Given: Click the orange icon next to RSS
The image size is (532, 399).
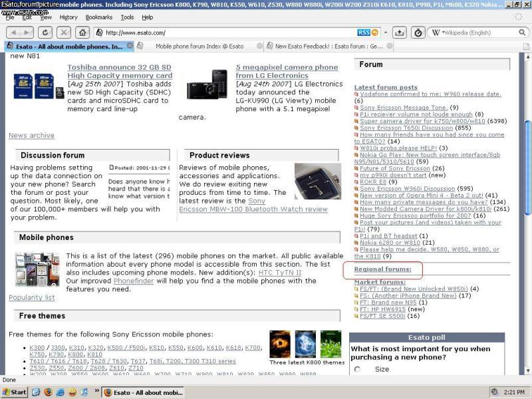Looking at the screenshot, I should (374, 33).
